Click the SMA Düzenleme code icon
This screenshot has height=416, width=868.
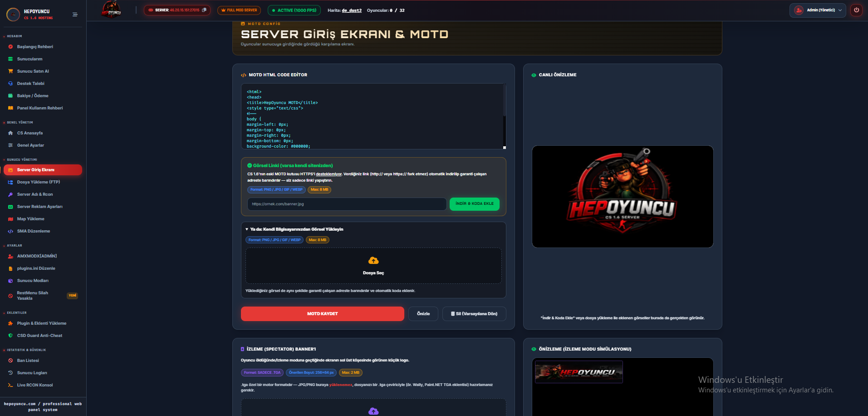10,231
